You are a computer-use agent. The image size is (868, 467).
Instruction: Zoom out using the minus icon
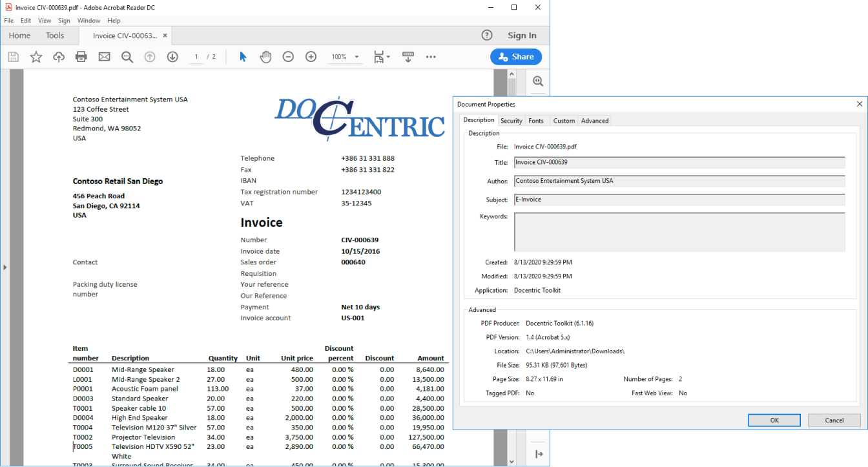coord(288,57)
